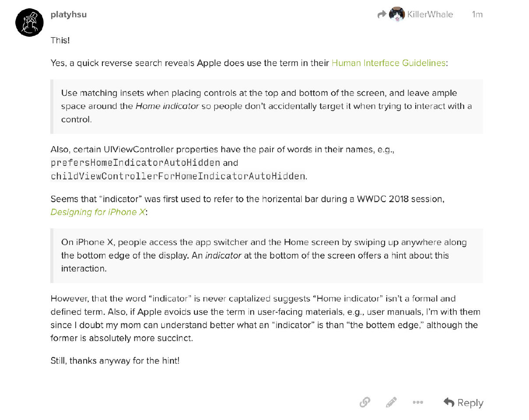Click the reply-to arrow beside KillerWhale
This screenshot has height=420, width=529.
[382, 14]
